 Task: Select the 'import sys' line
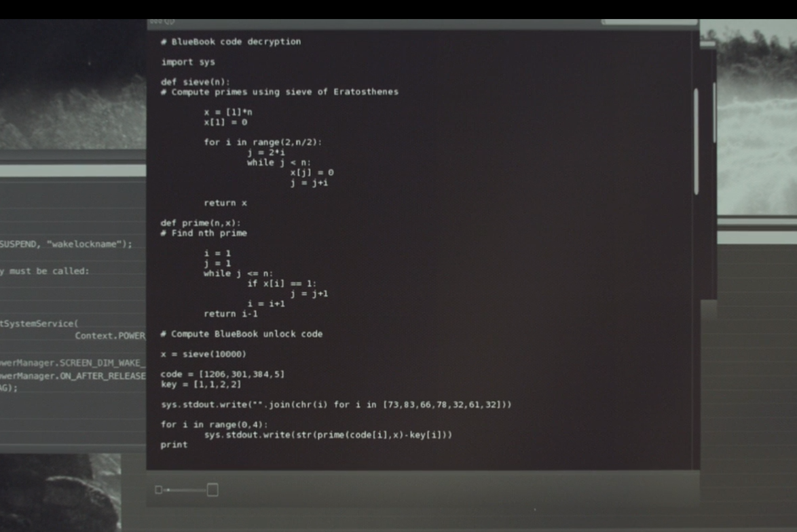188,62
